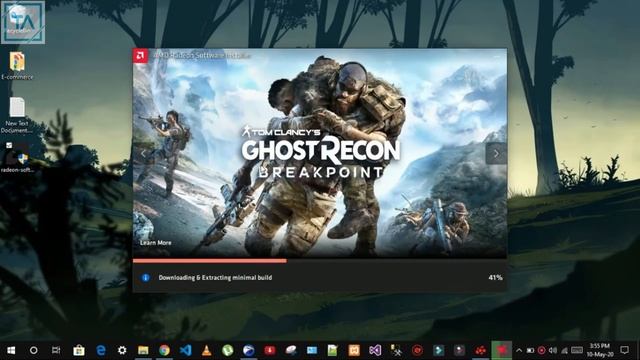Open the red download manager taskbar icon
This screenshot has height=360, width=640.
(x=269, y=350)
